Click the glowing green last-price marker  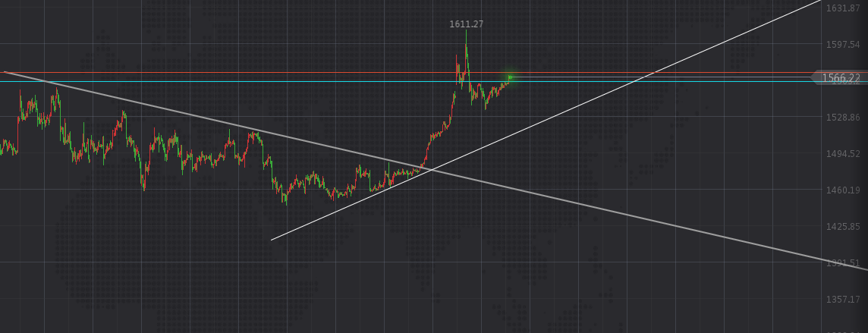click(510, 77)
